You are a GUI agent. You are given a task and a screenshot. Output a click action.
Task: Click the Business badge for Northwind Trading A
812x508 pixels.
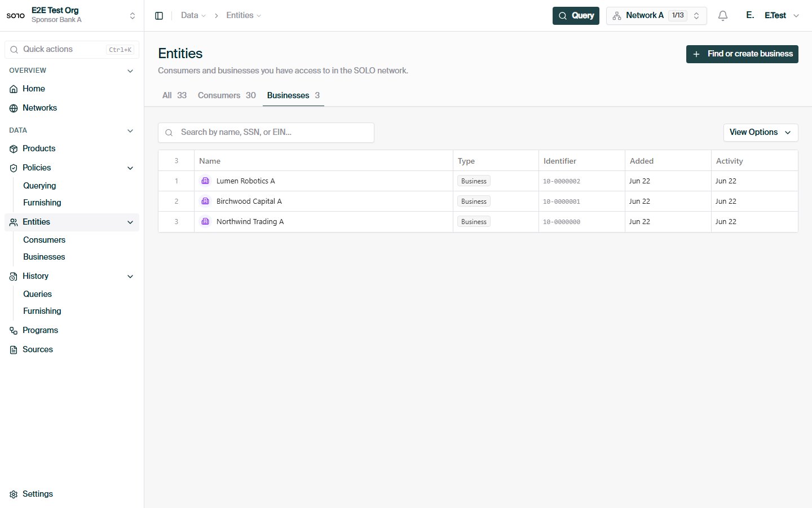point(474,222)
